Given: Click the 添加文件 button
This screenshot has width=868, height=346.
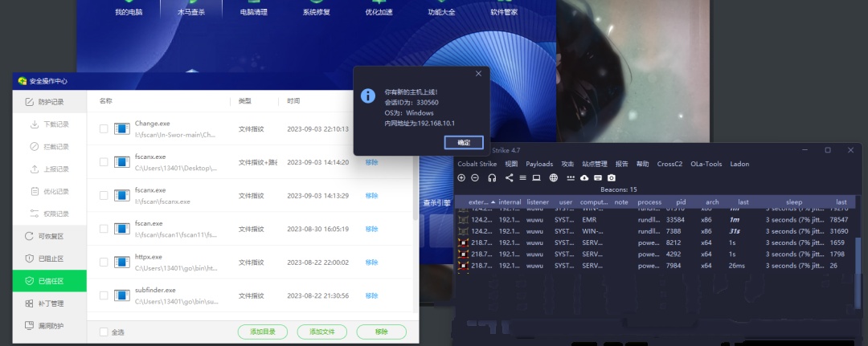Looking at the screenshot, I should tap(321, 332).
